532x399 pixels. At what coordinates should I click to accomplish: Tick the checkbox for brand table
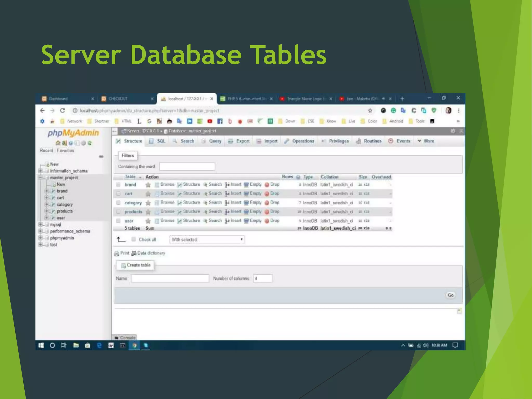[x=118, y=185]
